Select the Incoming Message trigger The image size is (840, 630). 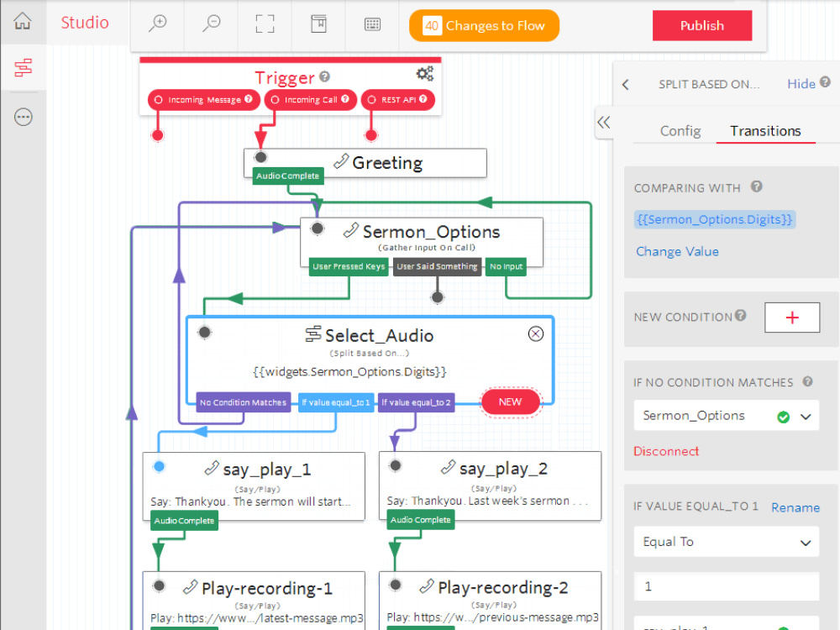(x=204, y=100)
